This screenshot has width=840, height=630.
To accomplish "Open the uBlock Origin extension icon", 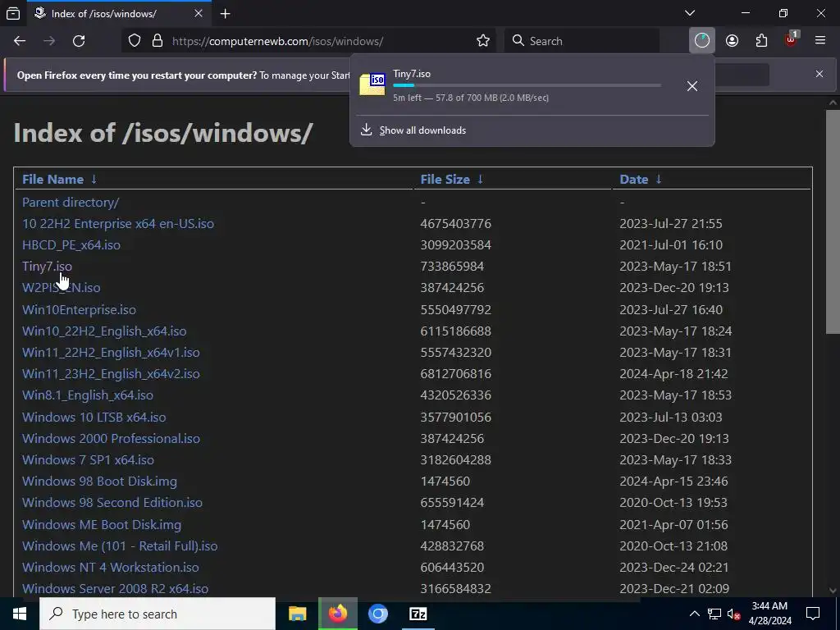I will point(792,39).
